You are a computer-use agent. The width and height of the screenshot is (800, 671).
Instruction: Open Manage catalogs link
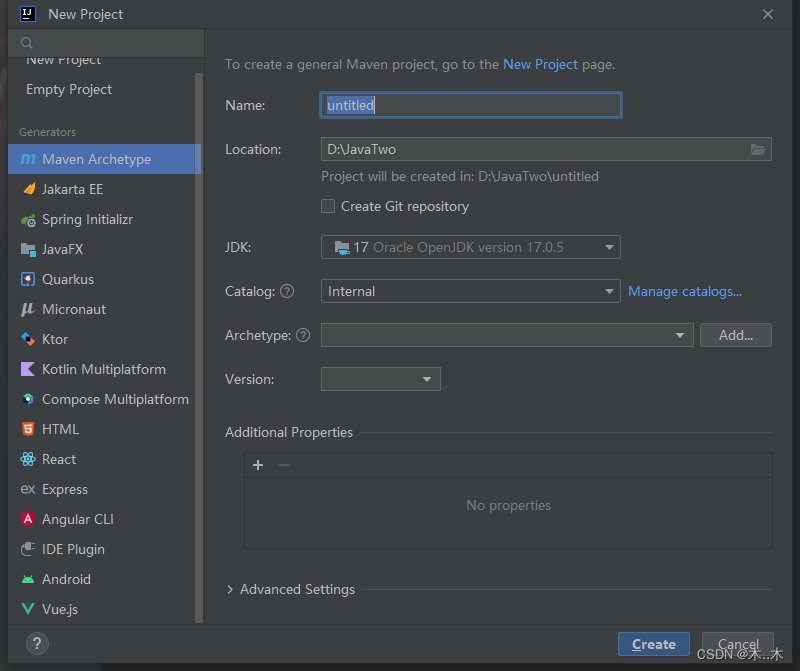(685, 291)
